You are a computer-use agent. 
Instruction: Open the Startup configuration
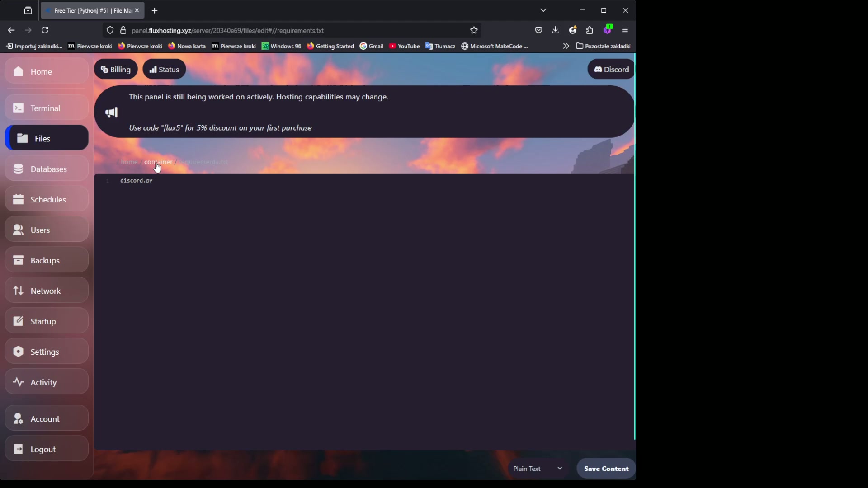47,321
